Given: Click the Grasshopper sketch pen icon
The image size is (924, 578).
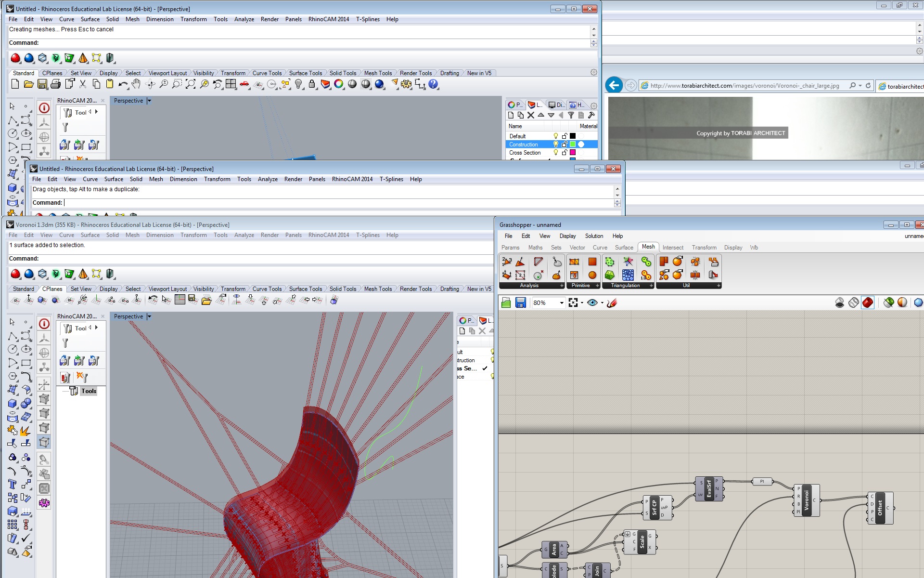Looking at the screenshot, I should [612, 302].
